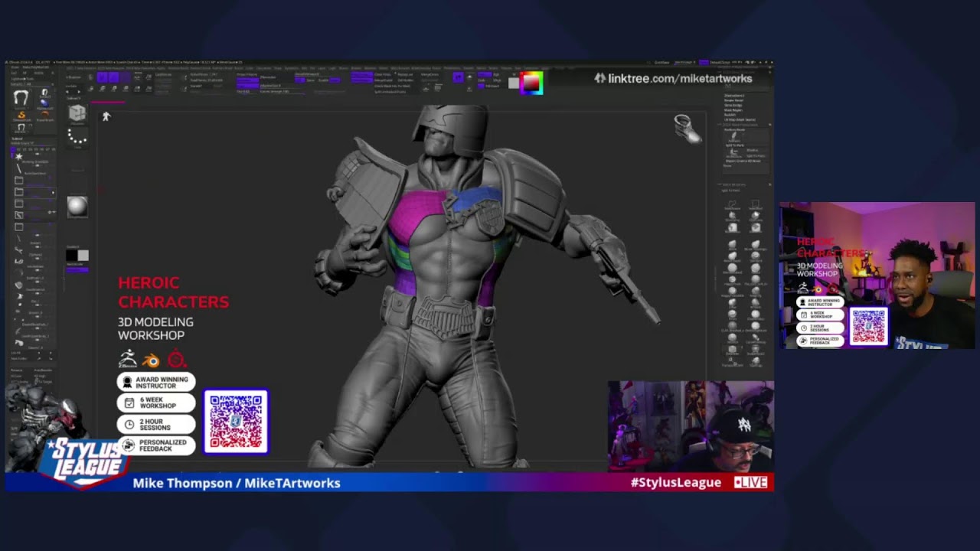This screenshot has width=980, height=551.
Task: Click the LIVE badge in the lower bar
Action: tap(750, 482)
